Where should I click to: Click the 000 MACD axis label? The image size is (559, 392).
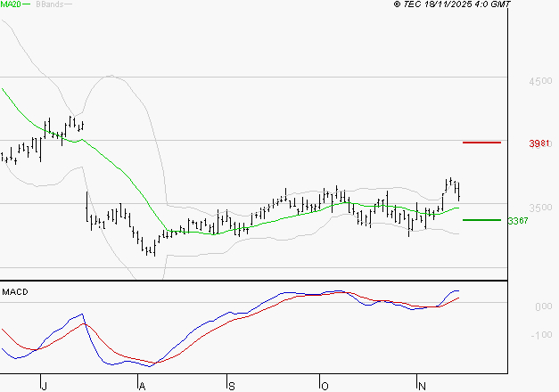[543, 306]
